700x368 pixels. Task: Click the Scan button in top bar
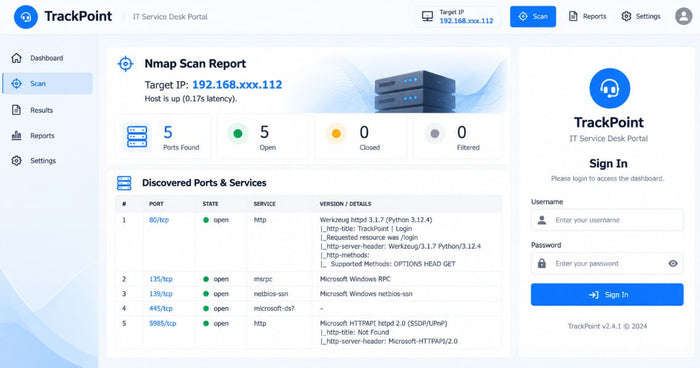[533, 17]
